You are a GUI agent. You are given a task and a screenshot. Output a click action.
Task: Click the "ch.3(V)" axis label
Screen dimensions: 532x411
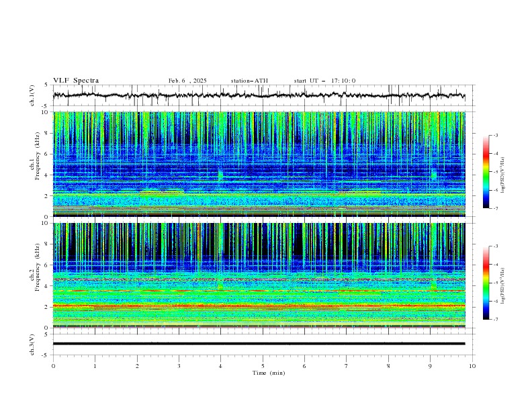(x=32, y=345)
